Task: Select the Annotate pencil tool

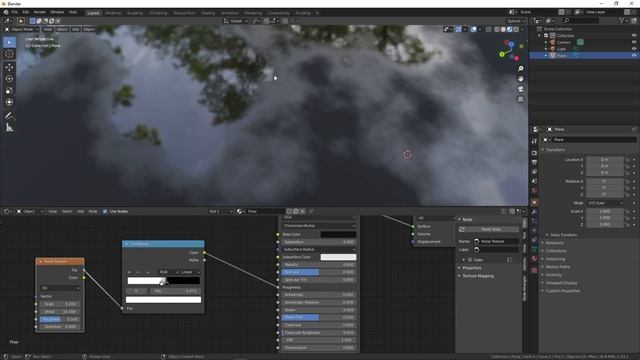Action: (x=9, y=116)
